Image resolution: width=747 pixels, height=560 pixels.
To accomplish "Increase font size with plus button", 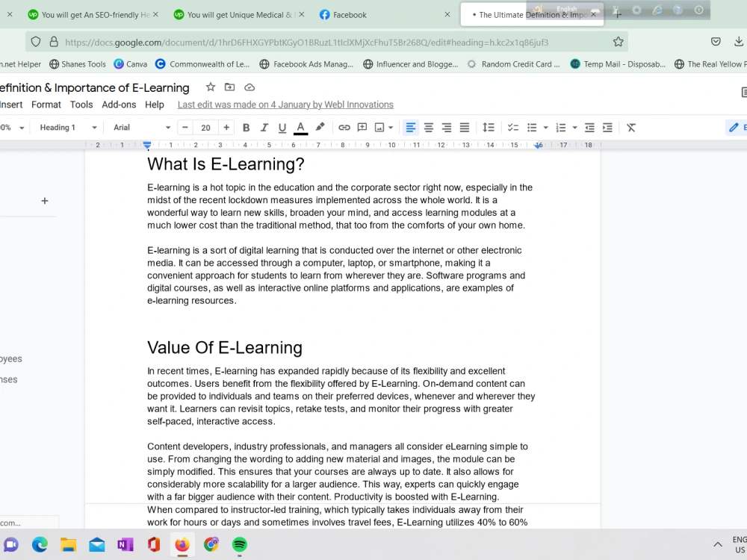I will pyautogui.click(x=226, y=128).
